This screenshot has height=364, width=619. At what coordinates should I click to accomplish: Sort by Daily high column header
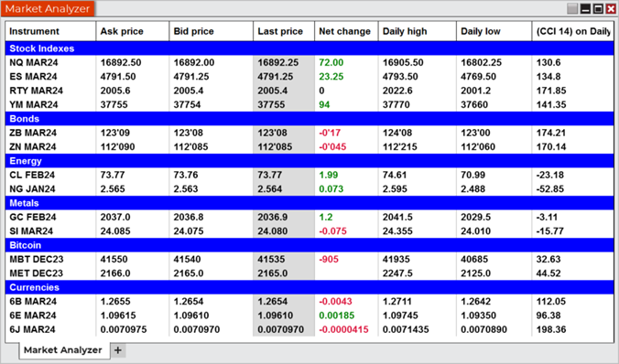coord(417,31)
